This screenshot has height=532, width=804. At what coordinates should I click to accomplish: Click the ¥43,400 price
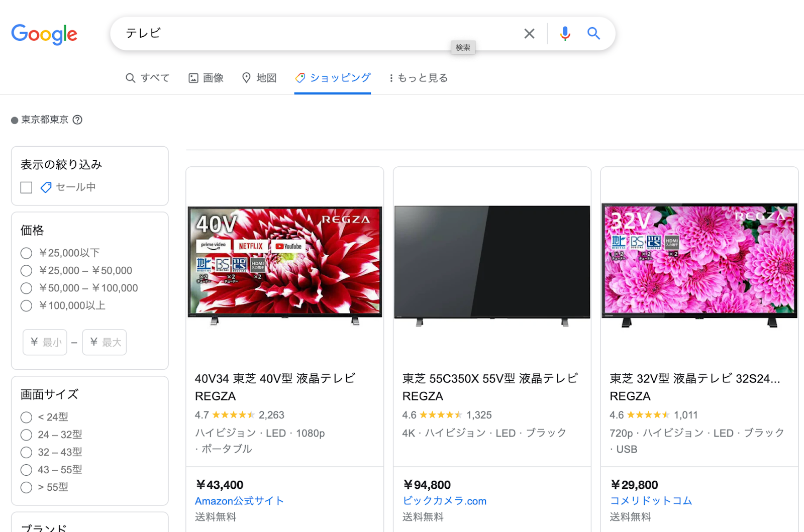[x=220, y=485]
